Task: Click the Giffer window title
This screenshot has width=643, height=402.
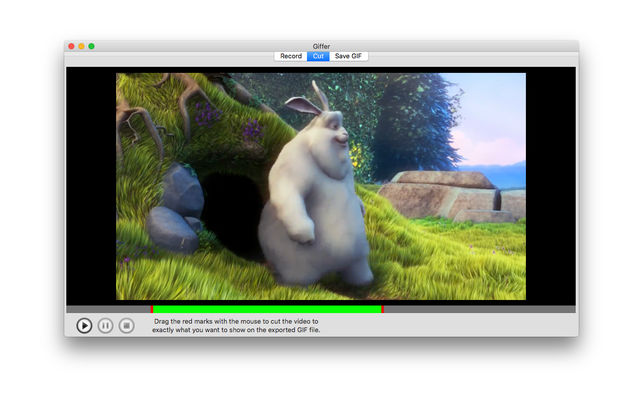Action: tap(321, 46)
